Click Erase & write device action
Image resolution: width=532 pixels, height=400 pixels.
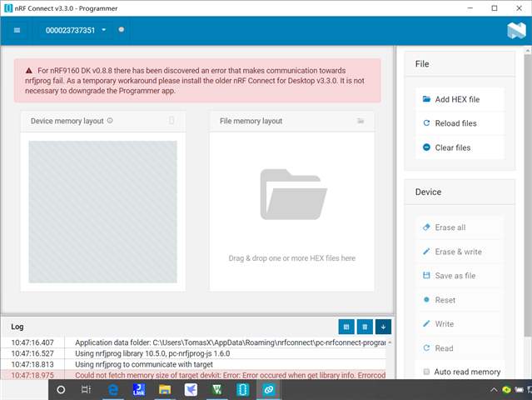[x=460, y=252]
